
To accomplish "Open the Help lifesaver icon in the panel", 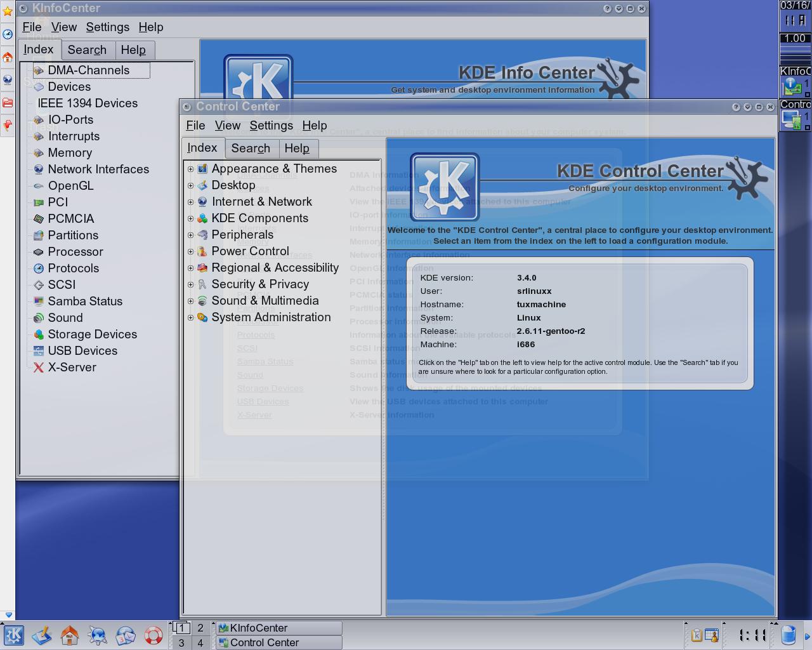I will point(153,635).
